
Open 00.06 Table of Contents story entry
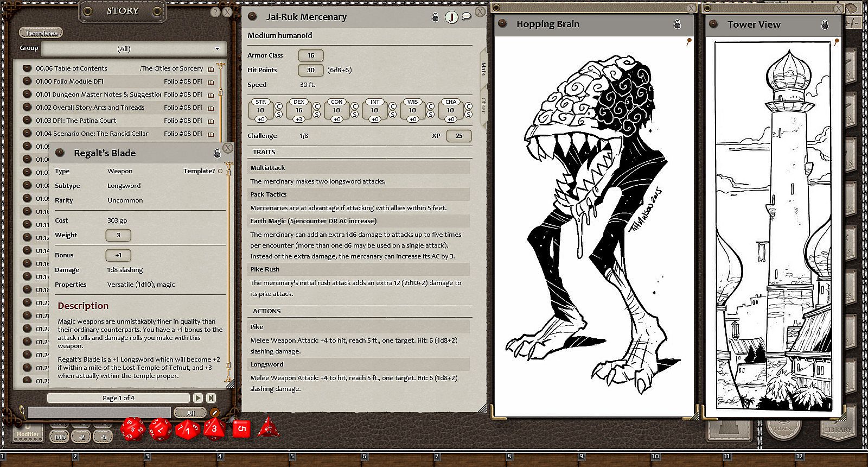pyautogui.click(x=72, y=68)
